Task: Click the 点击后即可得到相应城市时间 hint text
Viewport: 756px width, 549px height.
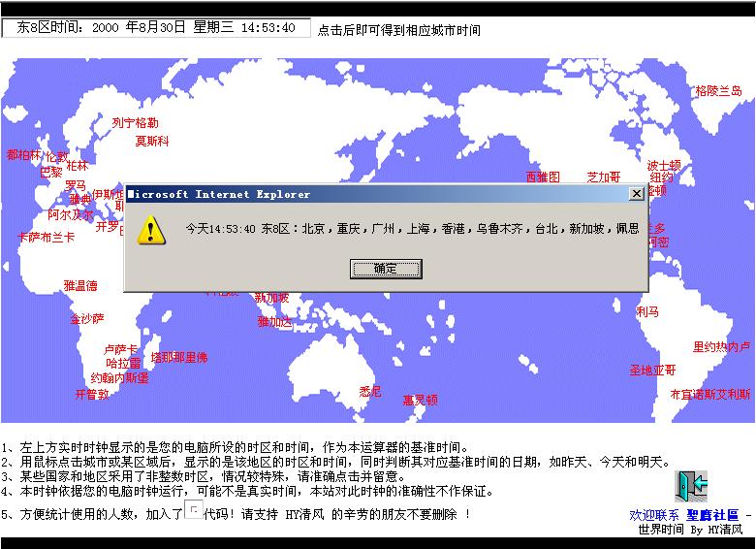Action: [x=399, y=30]
